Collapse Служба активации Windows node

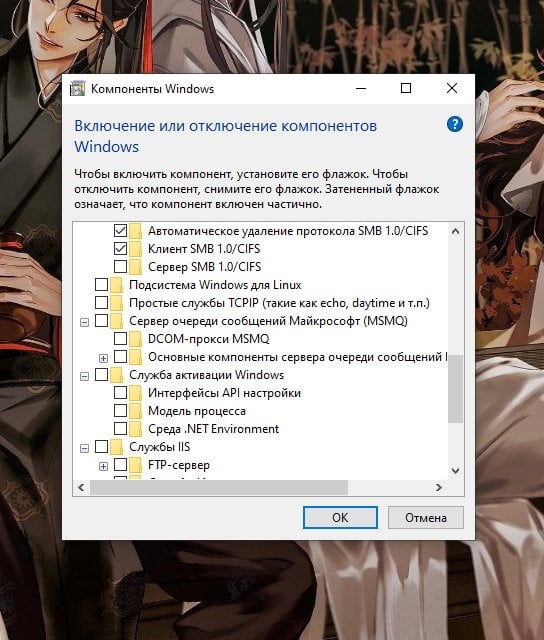pyautogui.click(x=84, y=376)
